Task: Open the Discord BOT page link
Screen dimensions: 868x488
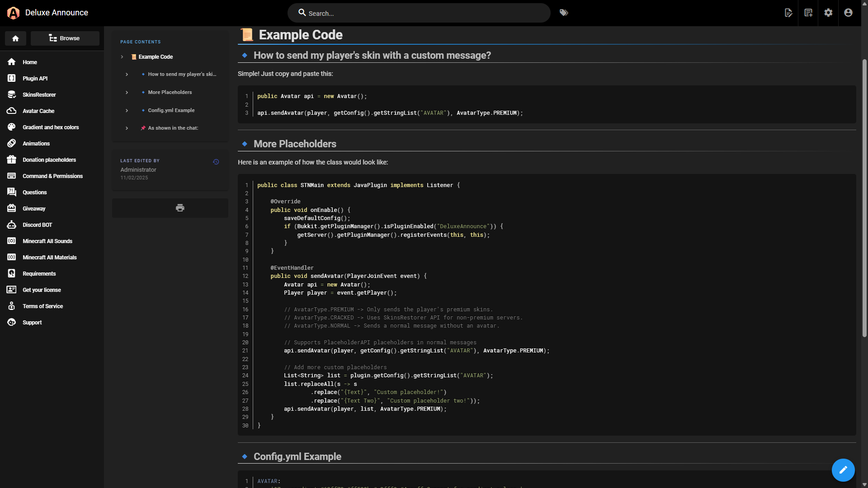Action: (x=37, y=225)
